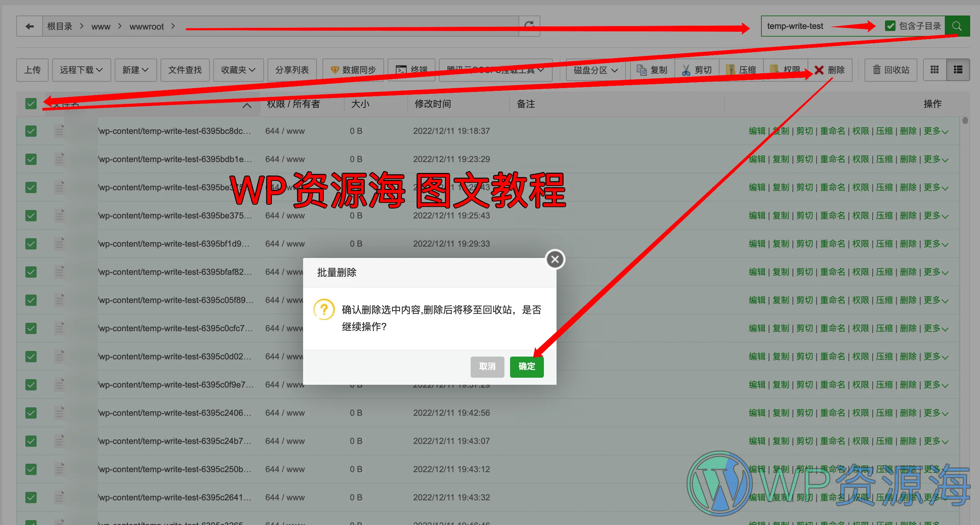Switch to list view icon
The height and width of the screenshot is (525, 980).
coord(957,70)
